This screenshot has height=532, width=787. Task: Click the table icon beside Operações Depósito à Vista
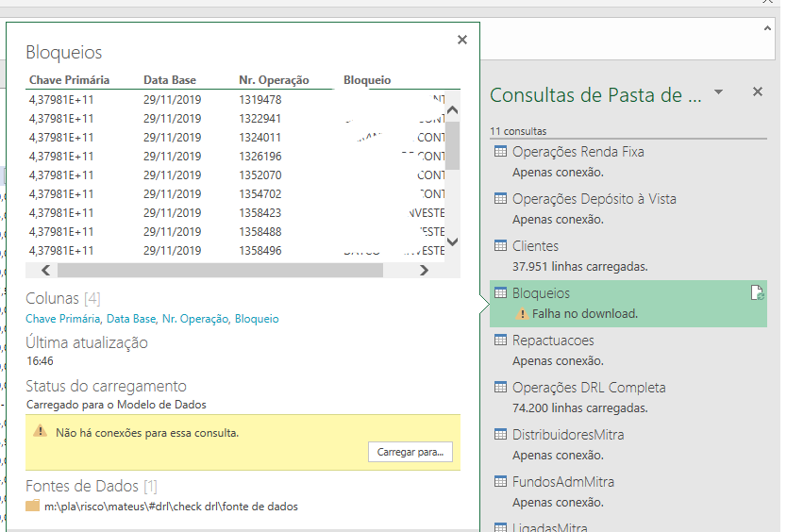pos(500,198)
